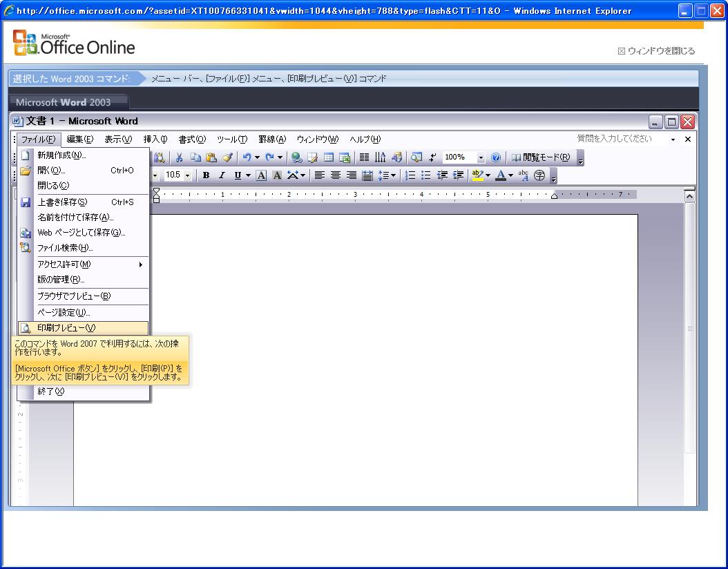Viewport: 728px width, 569px height.
Task: Click the 閲覧モード(R) button
Action: (x=541, y=157)
